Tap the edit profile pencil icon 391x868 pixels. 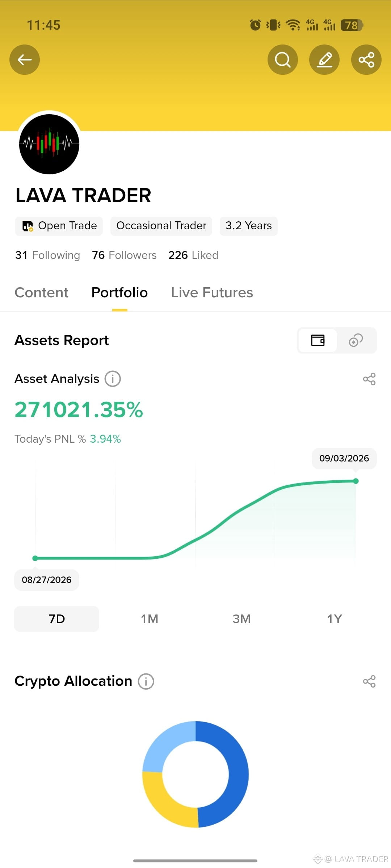(x=324, y=60)
